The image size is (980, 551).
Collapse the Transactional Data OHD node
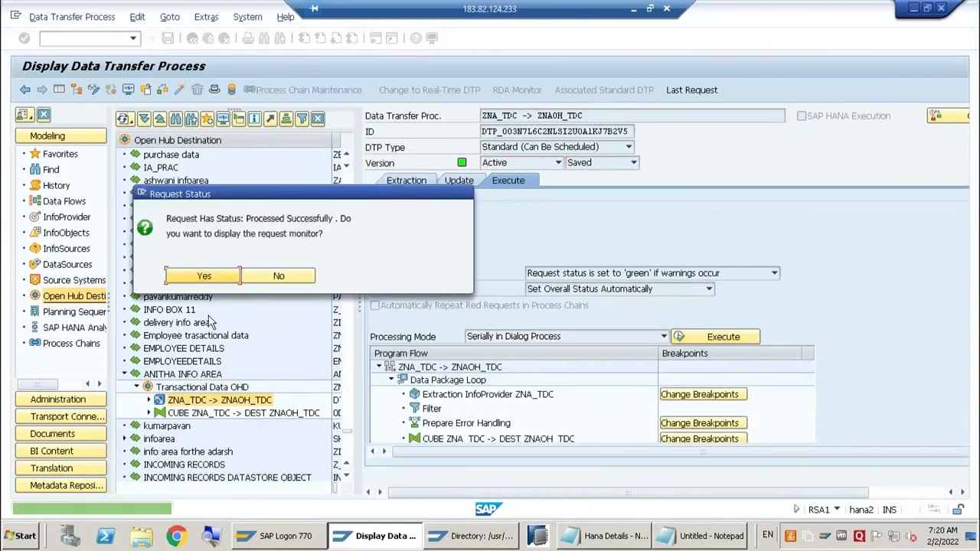coord(136,387)
